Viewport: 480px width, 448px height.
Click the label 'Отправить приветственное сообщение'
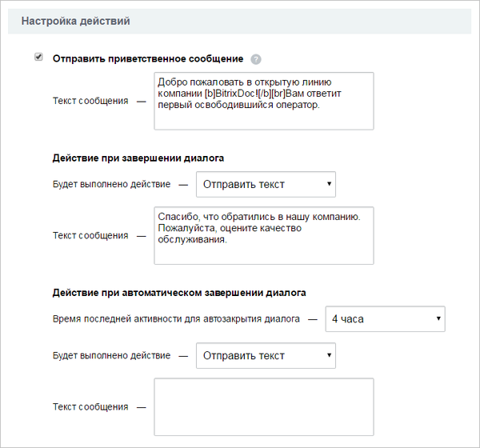tap(148, 58)
